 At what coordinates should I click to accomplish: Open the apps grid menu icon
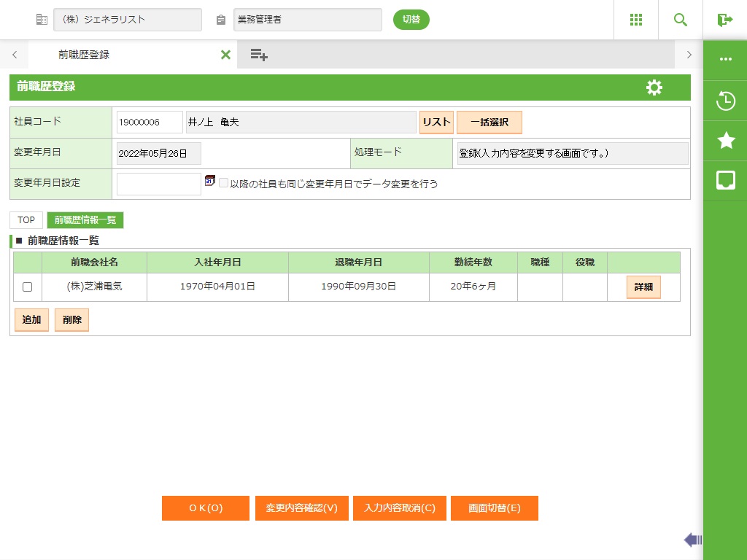point(636,20)
